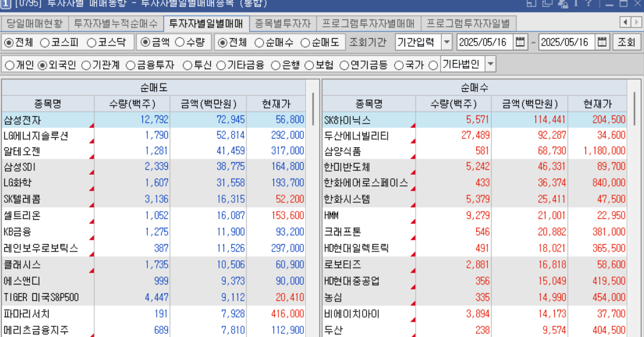The height and width of the screenshot is (337, 644).
Task: Select the HMM stock row
Action: [x=475, y=215]
